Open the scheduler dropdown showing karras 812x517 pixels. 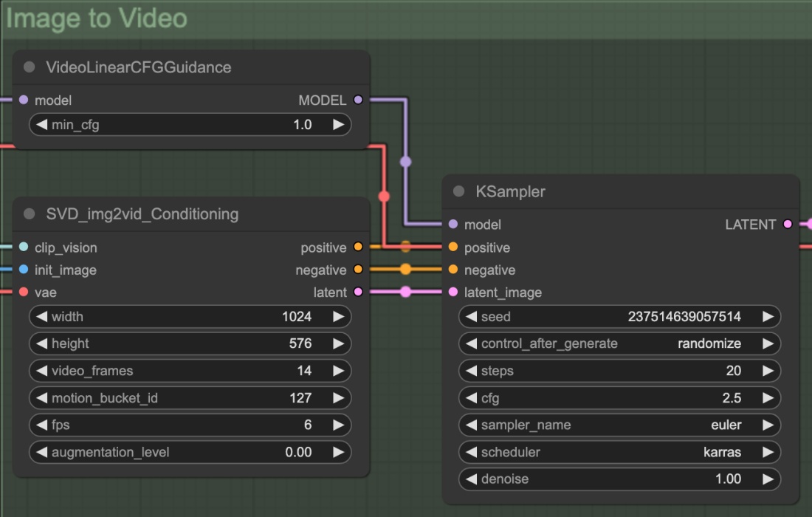pyautogui.click(x=619, y=452)
